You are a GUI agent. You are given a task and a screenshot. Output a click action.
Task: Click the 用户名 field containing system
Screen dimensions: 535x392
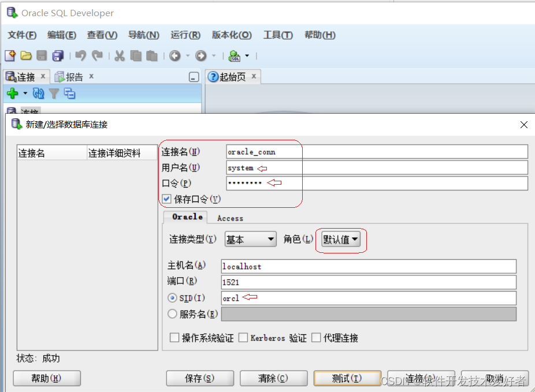377,167
